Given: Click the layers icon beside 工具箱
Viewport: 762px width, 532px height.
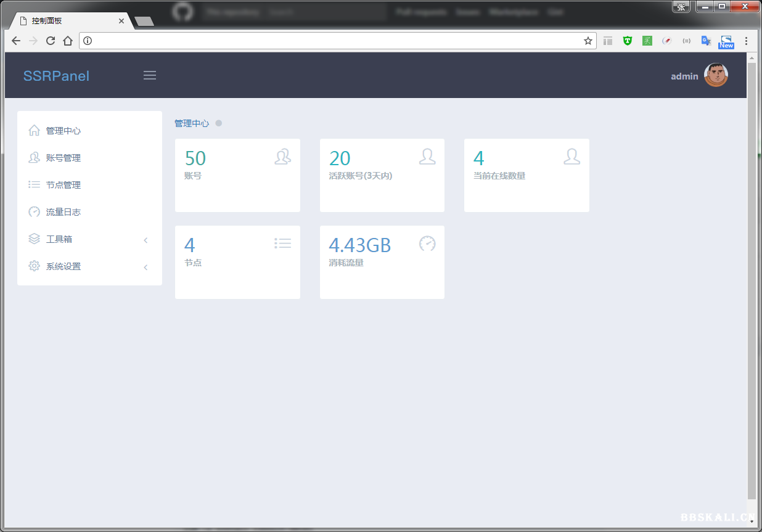Looking at the screenshot, I should click(x=35, y=239).
